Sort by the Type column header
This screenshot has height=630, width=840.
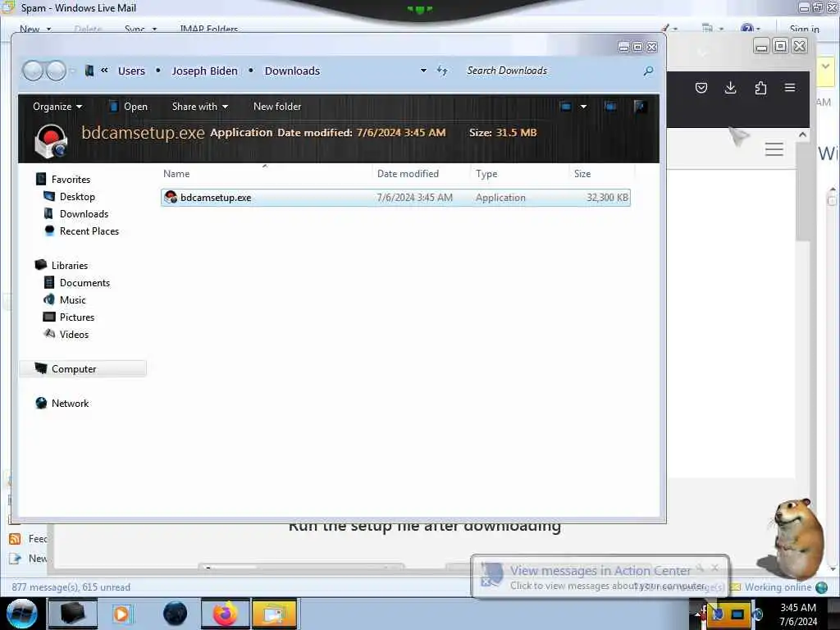[x=519, y=174]
